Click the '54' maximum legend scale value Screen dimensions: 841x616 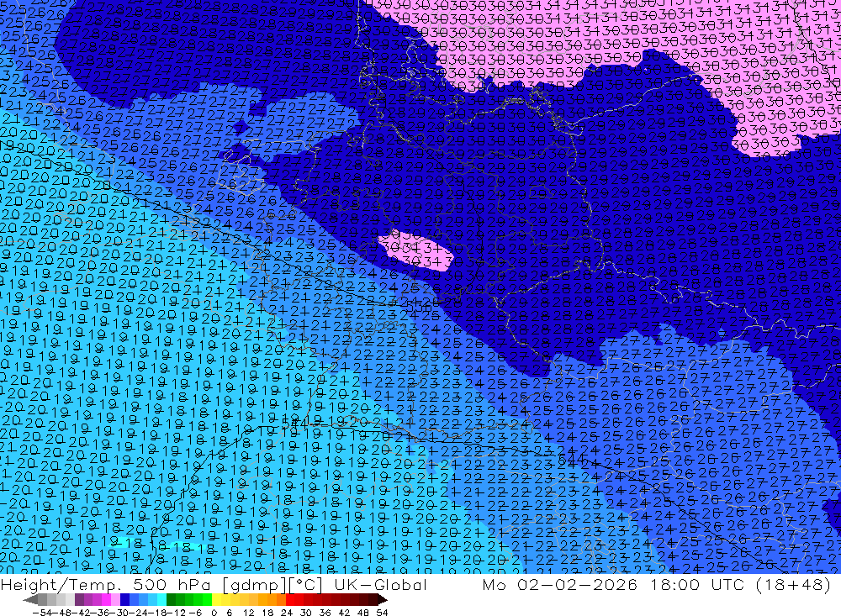point(382,613)
